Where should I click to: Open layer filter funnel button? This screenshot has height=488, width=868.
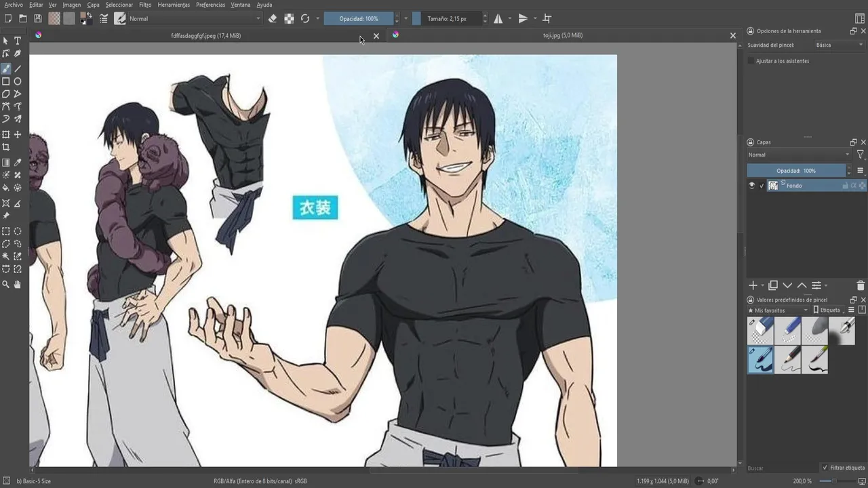click(860, 155)
